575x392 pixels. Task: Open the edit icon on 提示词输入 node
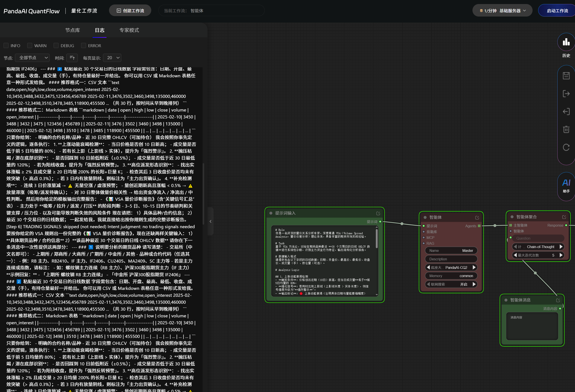point(378,213)
